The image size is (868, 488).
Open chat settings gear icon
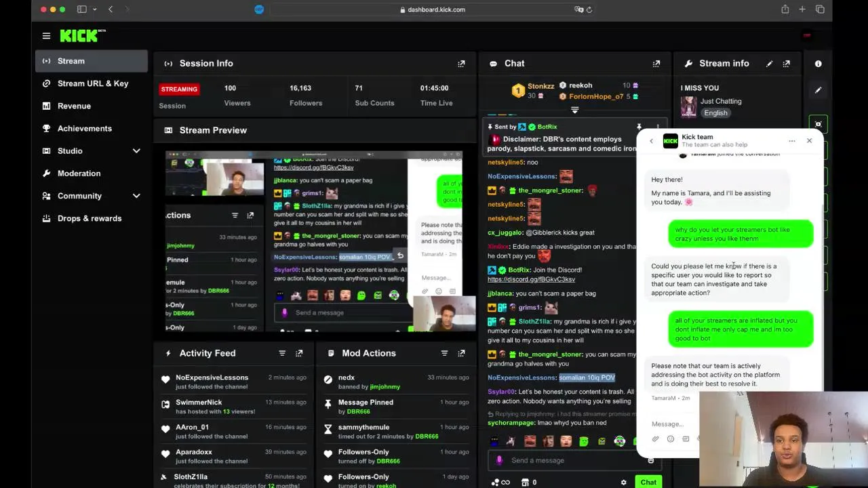[623, 483]
